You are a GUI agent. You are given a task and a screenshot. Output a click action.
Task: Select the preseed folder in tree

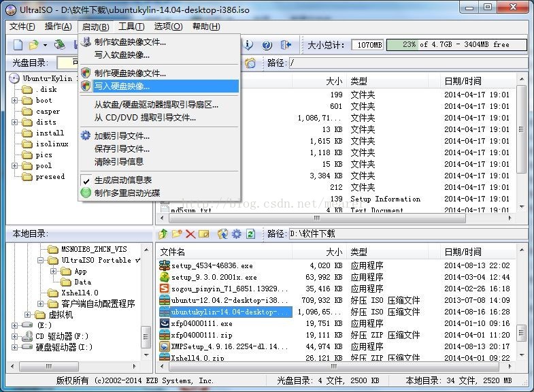pos(50,177)
